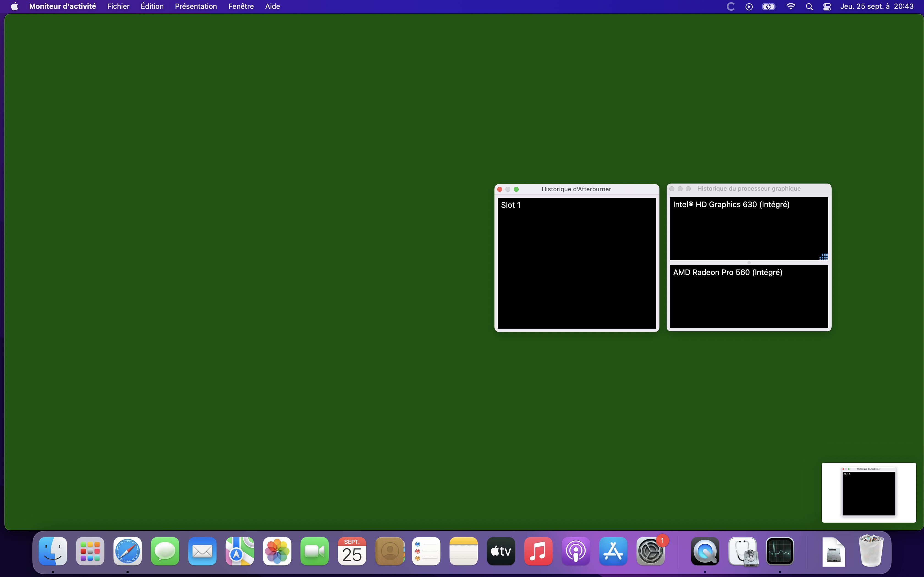Open the Trash in the Dock
Image resolution: width=924 pixels, height=577 pixels.
[871, 551]
